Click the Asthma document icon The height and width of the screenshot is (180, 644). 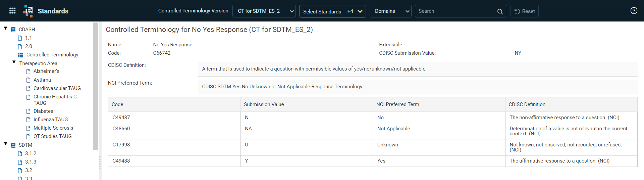coord(29,80)
